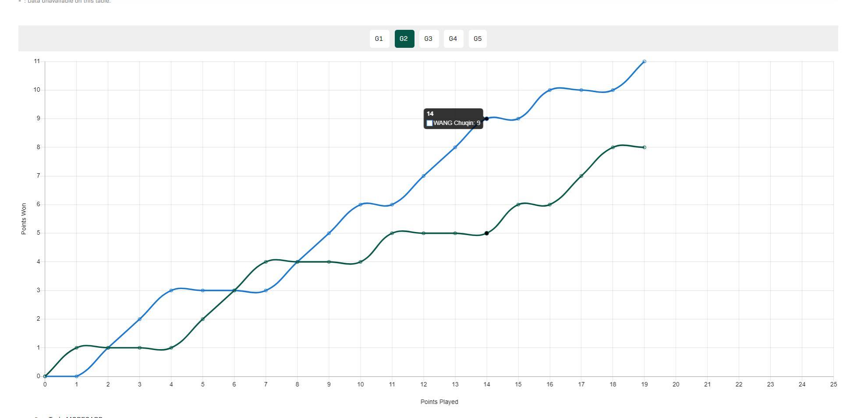Click green data point at 5 points played

(202, 319)
